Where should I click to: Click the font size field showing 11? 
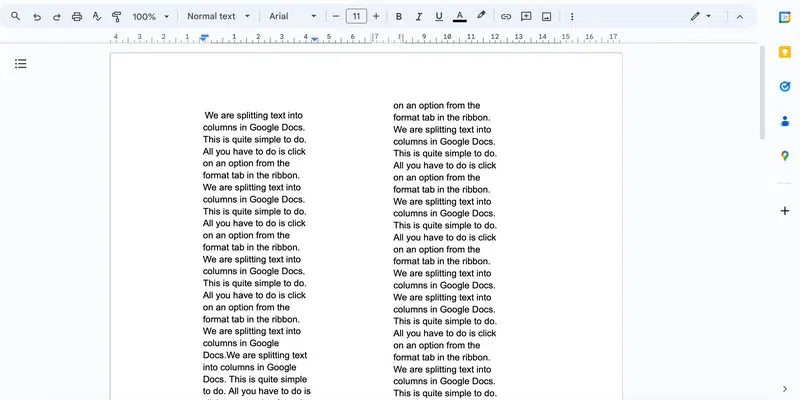click(356, 16)
